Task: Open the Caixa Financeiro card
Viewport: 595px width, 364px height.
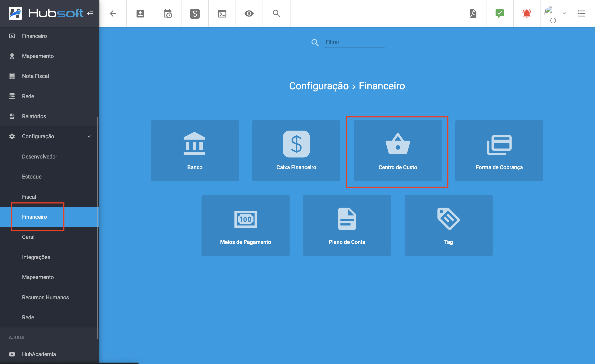Action: 296,151
